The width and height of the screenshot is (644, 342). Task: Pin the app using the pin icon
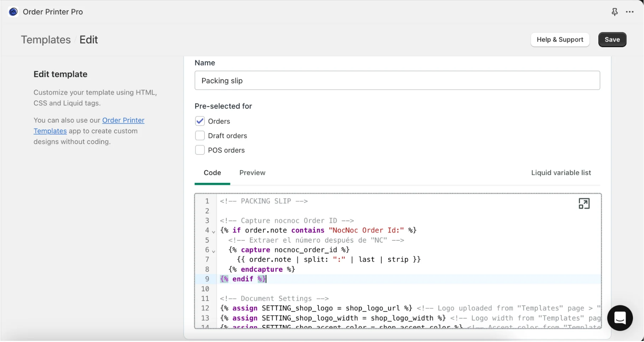click(614, 12)
